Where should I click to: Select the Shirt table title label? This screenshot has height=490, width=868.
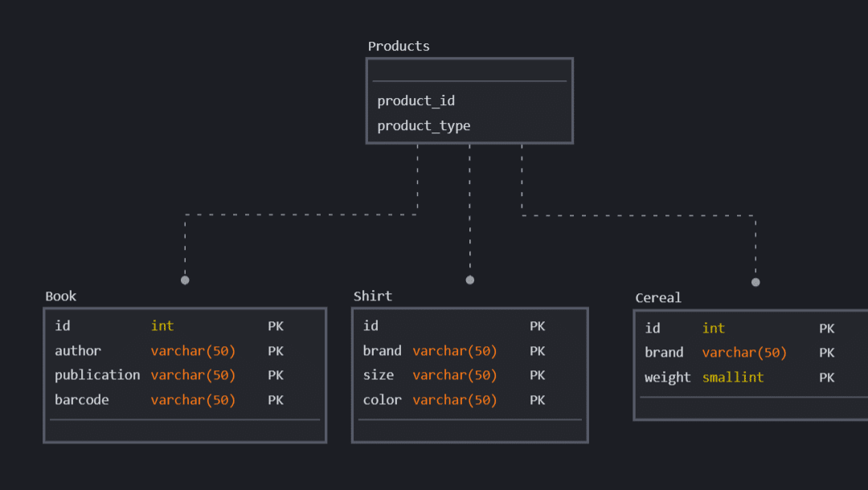(x=373, y=296)
